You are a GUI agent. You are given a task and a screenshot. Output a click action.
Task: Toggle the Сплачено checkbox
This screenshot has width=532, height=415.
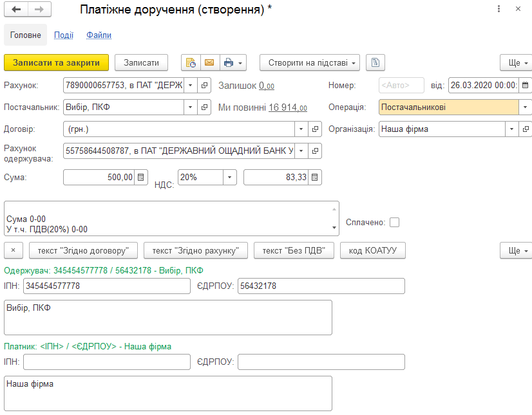[394, 223]
